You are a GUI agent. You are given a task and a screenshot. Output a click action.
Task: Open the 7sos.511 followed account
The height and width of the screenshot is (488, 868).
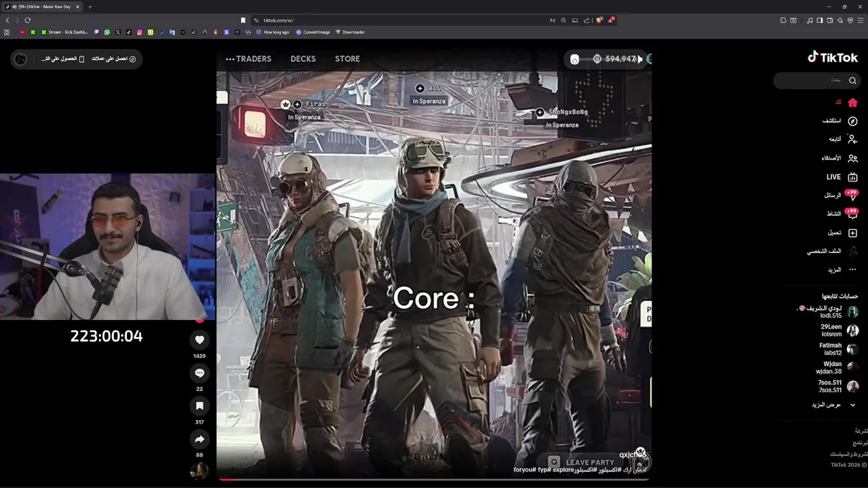point(838,386)
